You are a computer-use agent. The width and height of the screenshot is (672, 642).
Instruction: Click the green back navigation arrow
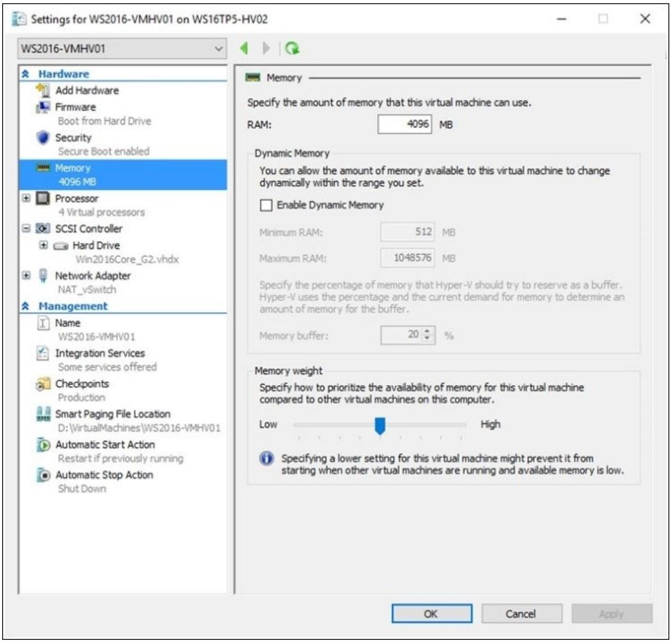click(244, 48)
